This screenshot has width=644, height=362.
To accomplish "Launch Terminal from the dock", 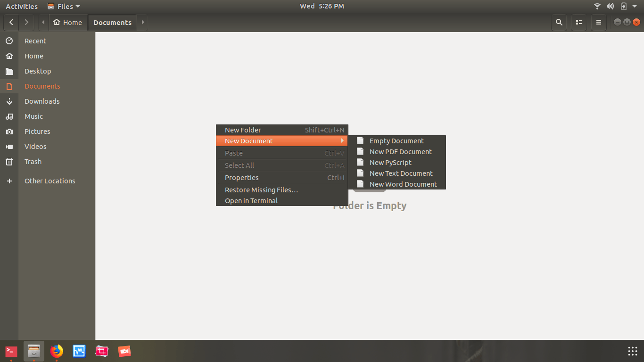I will (11, 351).
